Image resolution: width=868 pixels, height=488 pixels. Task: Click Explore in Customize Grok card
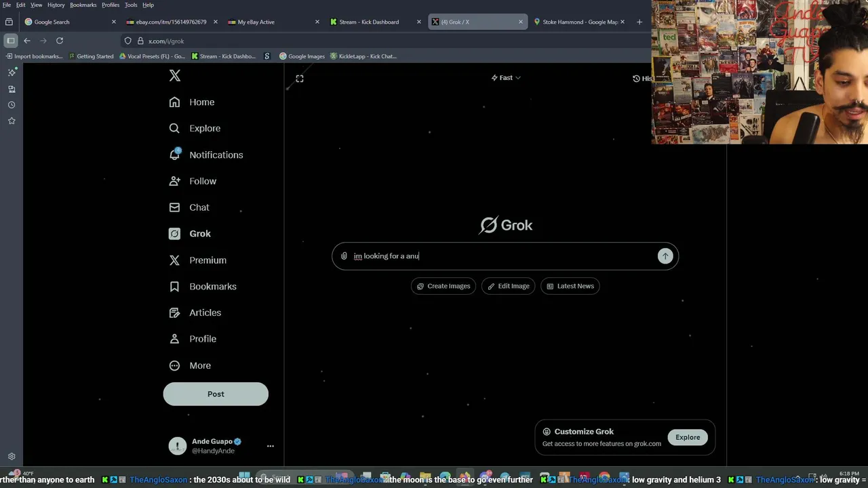tap(688, 437)
